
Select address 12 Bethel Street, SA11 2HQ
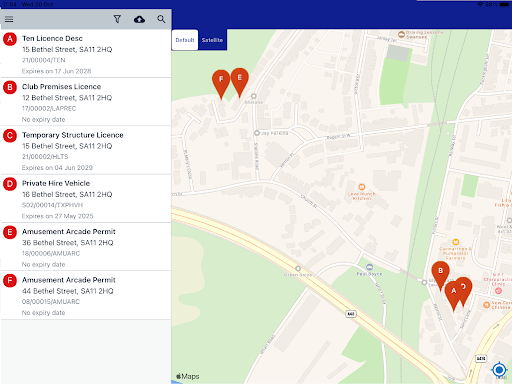(67, 98)
